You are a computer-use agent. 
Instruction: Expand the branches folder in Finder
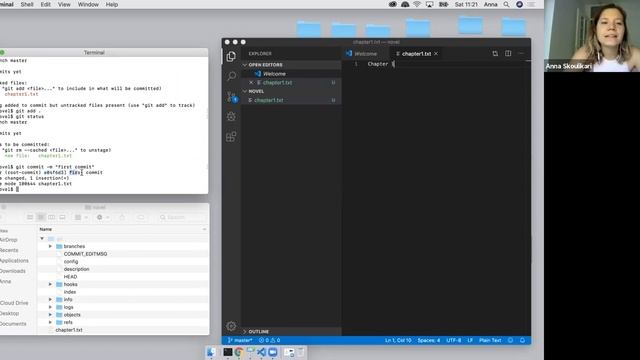(50, 246)
